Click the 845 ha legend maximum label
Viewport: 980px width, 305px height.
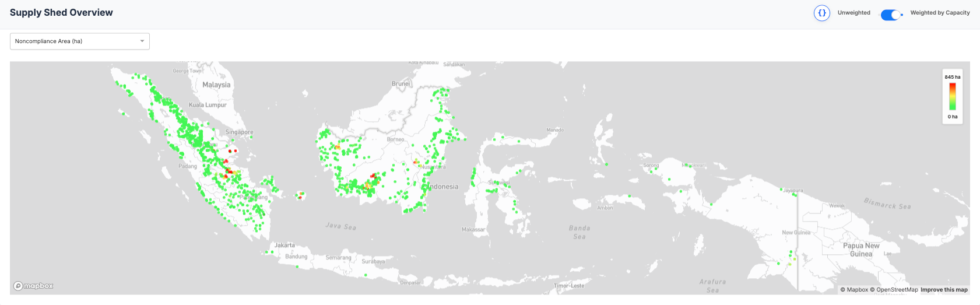[952, 77]
